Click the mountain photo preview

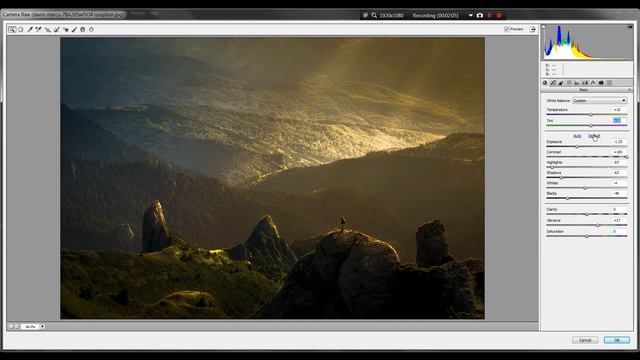(273, 178)
